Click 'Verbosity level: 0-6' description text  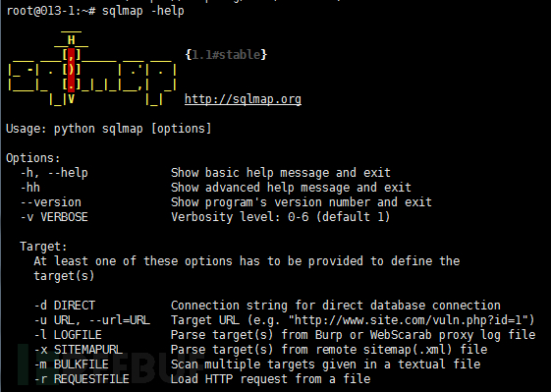tap(240, 217)
